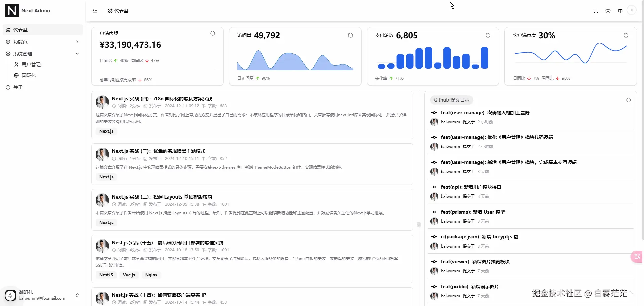Click the Next.js tag on i18n article
Image resolution: width=644 pixels, height=306 pixels.
tap(106, 131)
